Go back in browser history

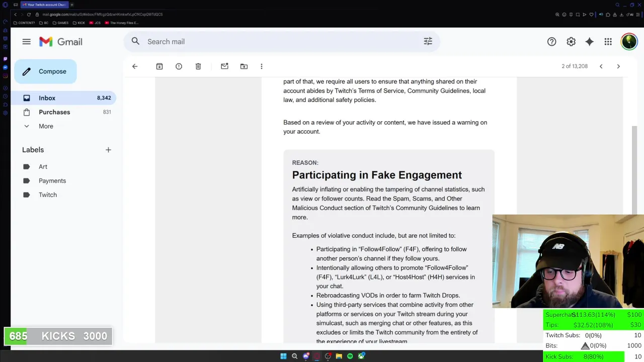click(15, 15)
